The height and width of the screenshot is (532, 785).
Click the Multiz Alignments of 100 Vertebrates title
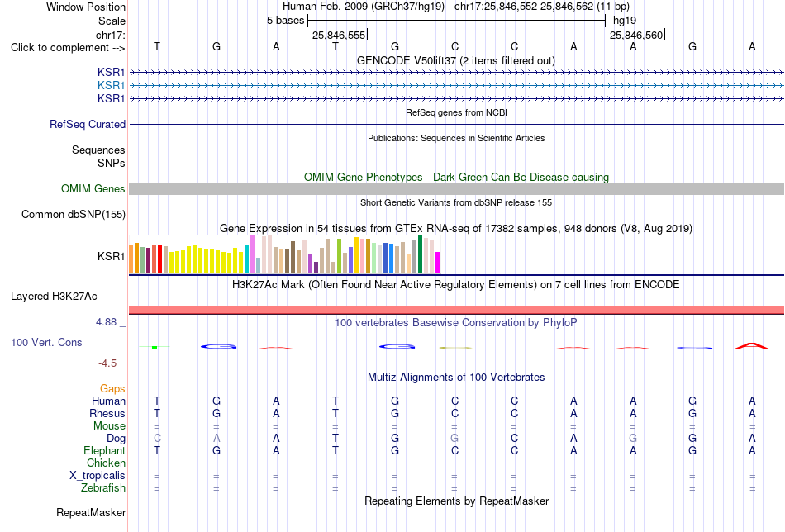coord(456,378)
